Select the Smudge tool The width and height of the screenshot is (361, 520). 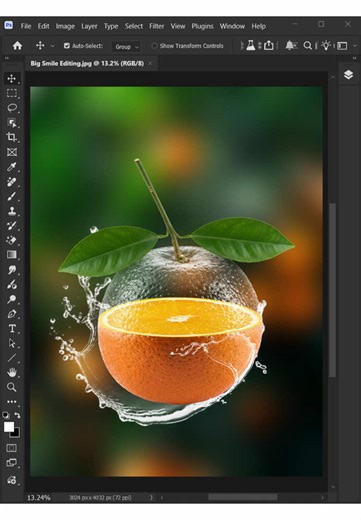click(x=12, y=269)
